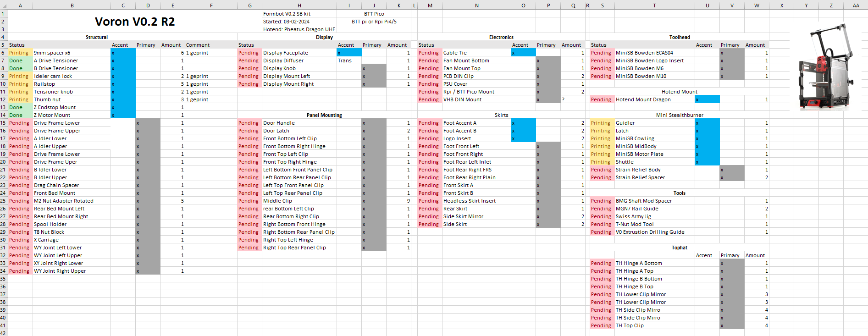Select the 'MiniSB Cowling' cell
The height and width of the screenshot is (336, 868).
point(654,138)
